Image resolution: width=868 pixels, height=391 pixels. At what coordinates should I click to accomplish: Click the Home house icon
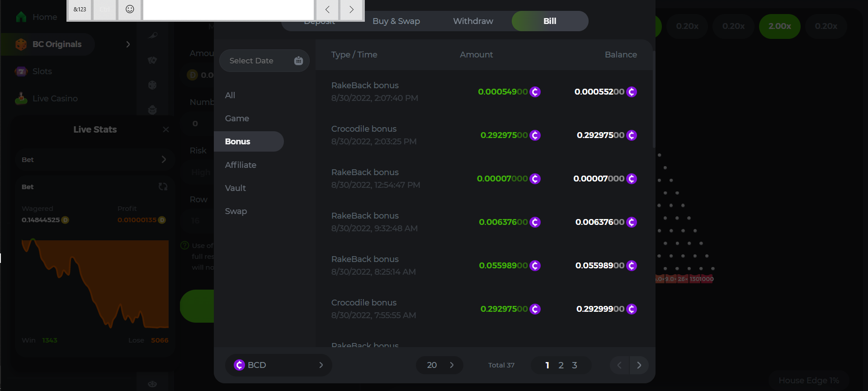(x=21, y=17)
